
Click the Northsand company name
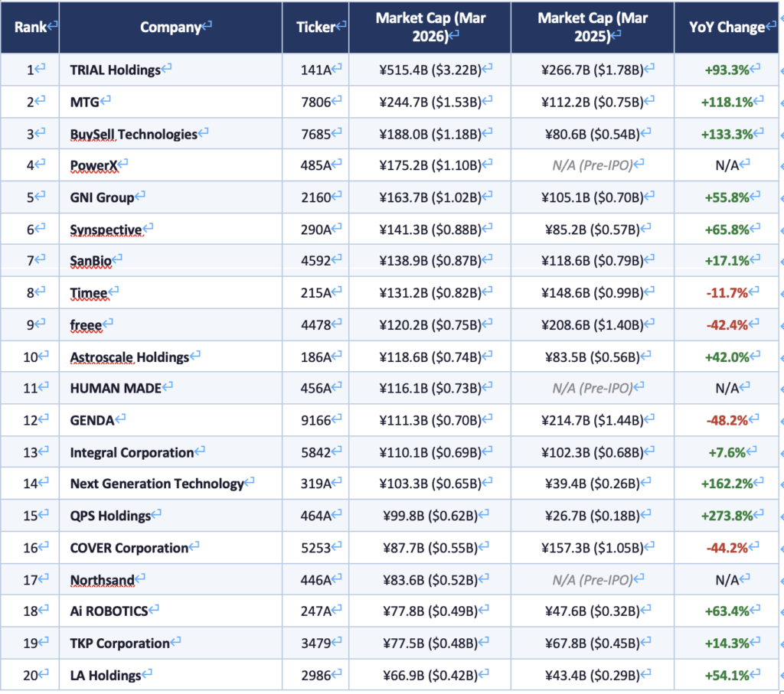click(103, 580)
